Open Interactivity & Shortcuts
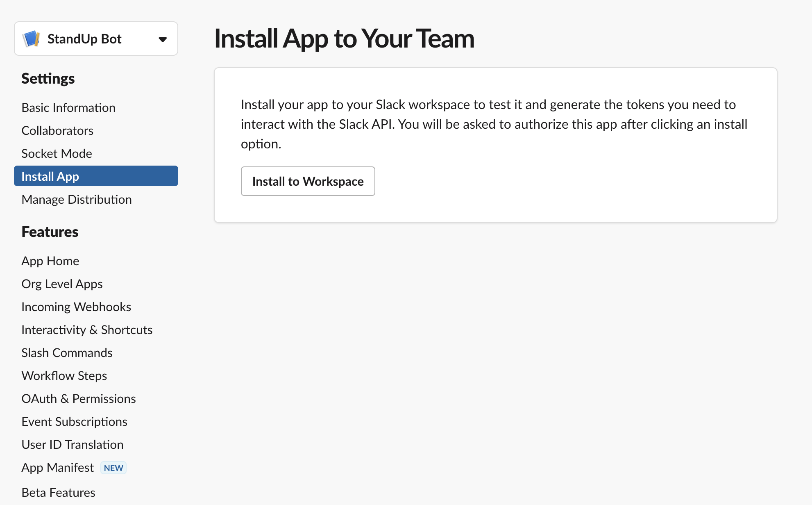Viewport: 812px width, 505px height. pyautogui.click(x=87, y=330)
